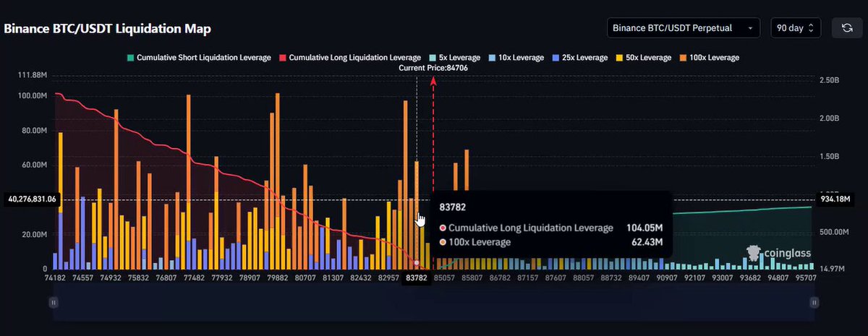Open the Binance BTC/USDT Perpetual dropdown
868x336 pixels.
[x=684, y=28]
